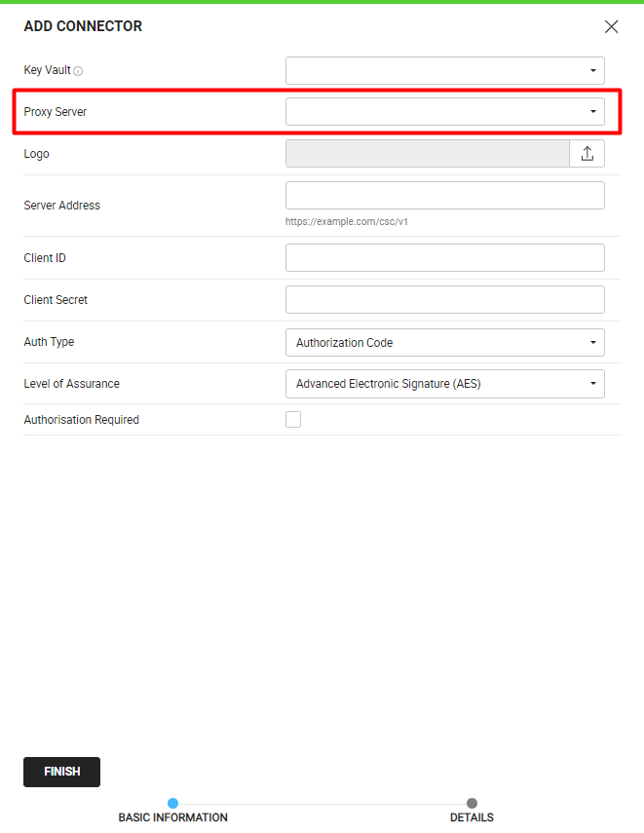Focus the Server Address field

445,196
